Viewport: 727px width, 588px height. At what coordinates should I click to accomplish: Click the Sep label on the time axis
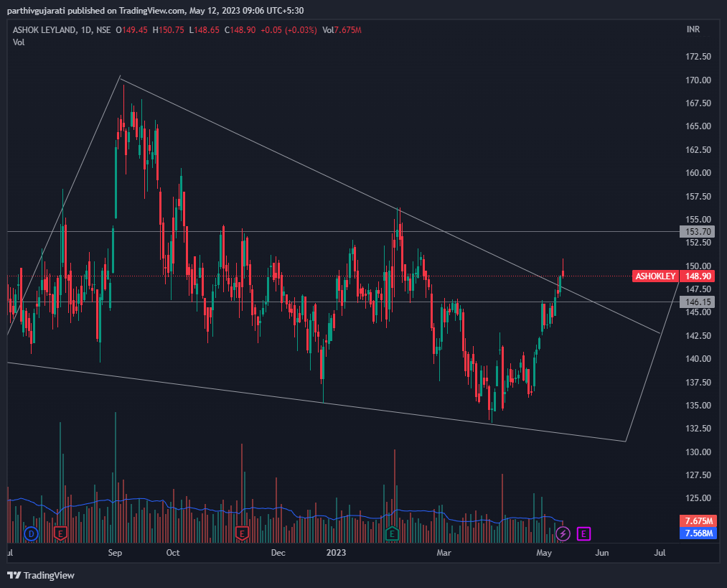pyautogui.click(x=115, y=553)
